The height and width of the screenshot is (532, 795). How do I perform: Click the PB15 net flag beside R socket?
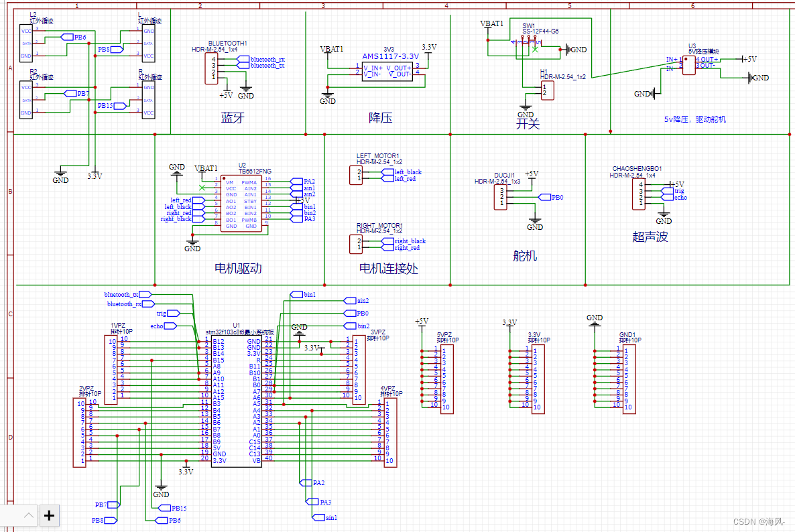(111, 106)
